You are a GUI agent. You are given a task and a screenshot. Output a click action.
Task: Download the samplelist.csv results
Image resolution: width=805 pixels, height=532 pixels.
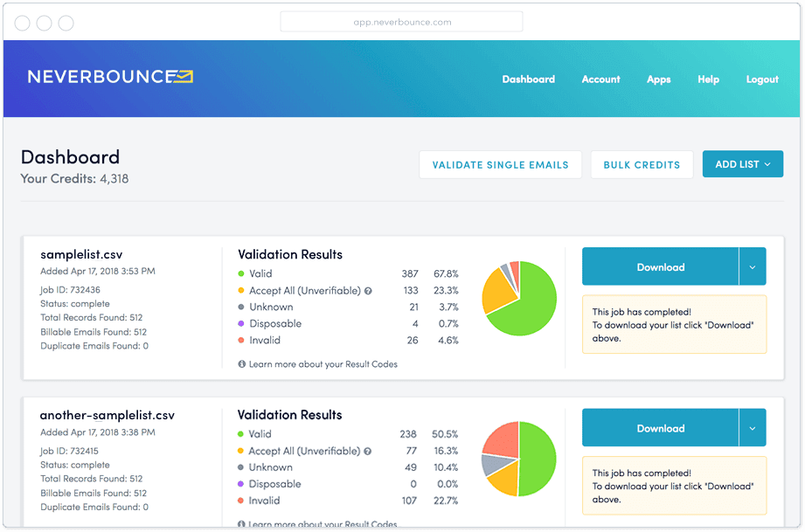pyautogui.click(x=660, y=266)
